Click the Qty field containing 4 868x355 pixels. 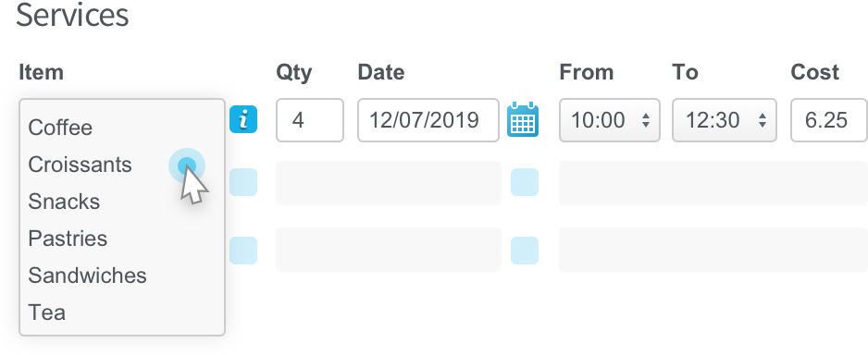[x=310, y=120]
